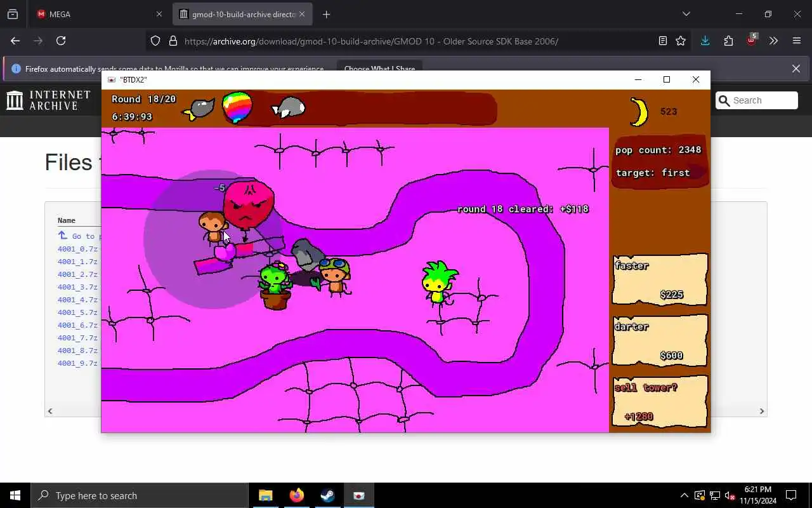Click the archive.org URL address bar

coord(371,41)
